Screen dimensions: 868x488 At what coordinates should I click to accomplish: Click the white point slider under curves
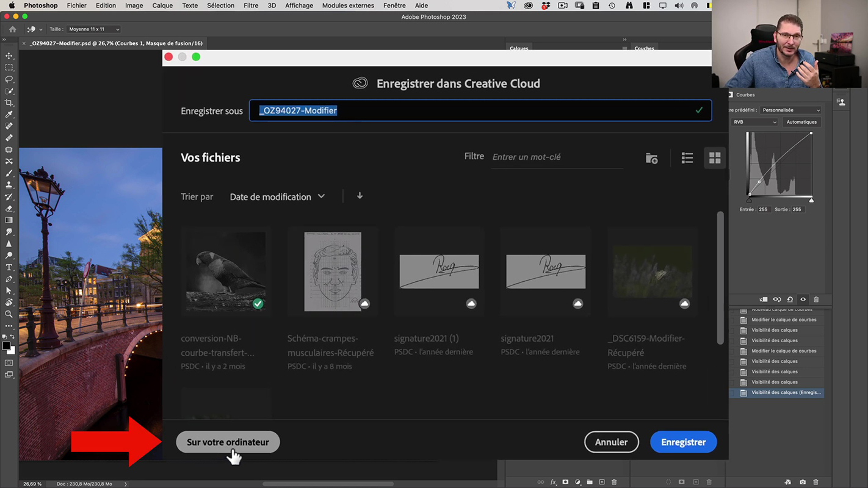pos(811,200)
